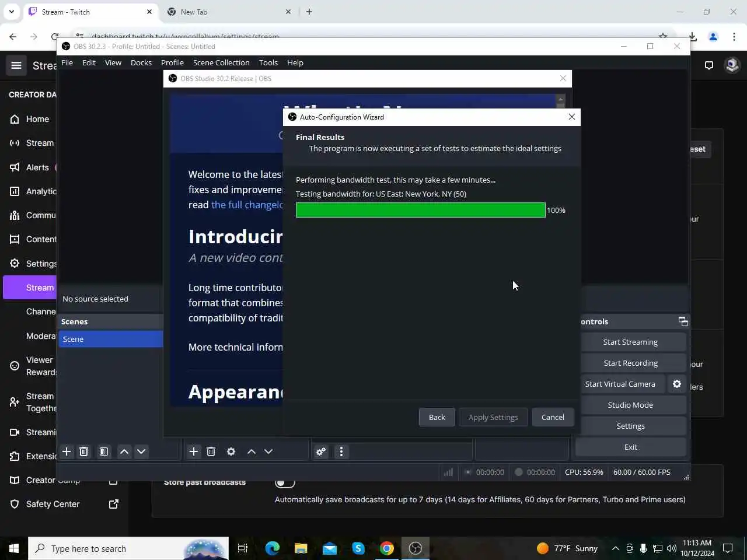Toggle Store past broadcasts switch

pos(285,482)
